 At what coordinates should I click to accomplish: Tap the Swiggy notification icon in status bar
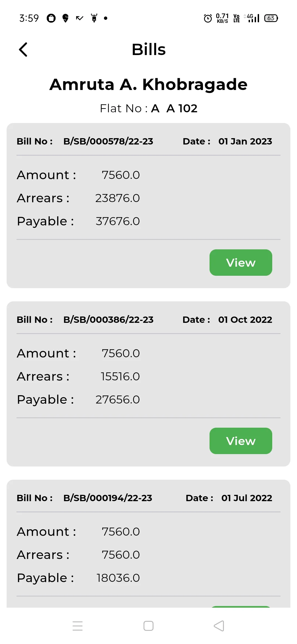tap(65, 18)
